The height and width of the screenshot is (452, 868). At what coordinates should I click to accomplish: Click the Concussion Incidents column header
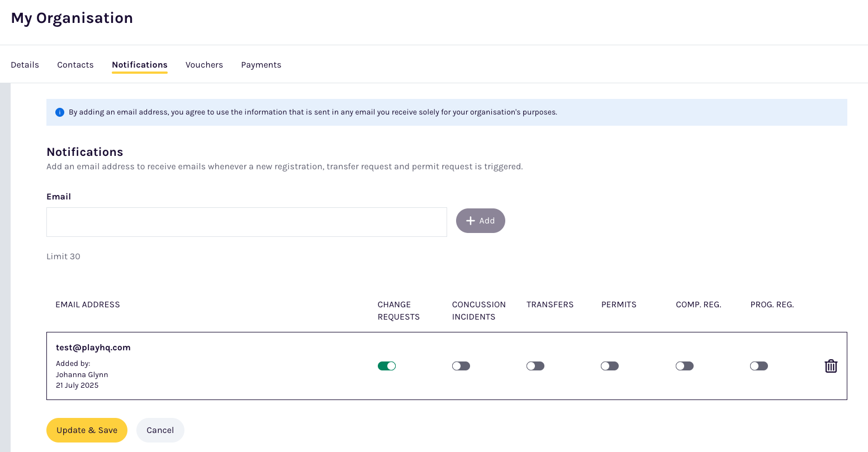click(478, 311)
